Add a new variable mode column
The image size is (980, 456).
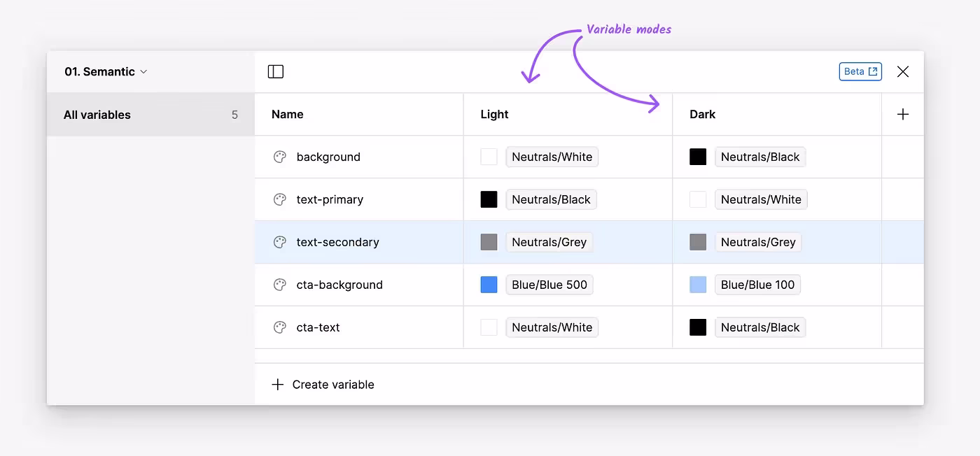pos(903,114)
